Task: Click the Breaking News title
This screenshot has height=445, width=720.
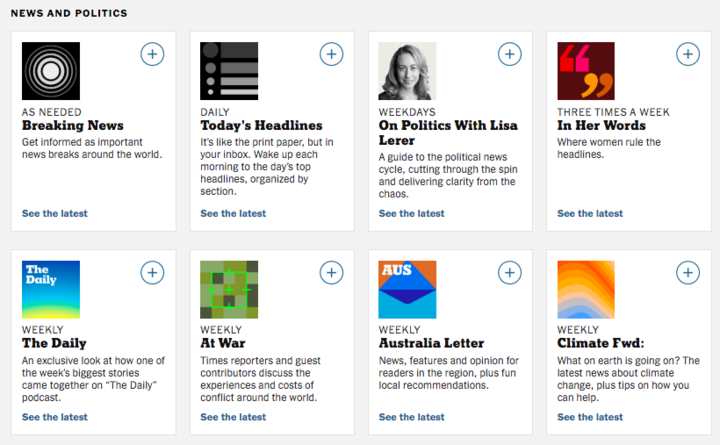Action: pyautogui.click(x=73, y=125)
